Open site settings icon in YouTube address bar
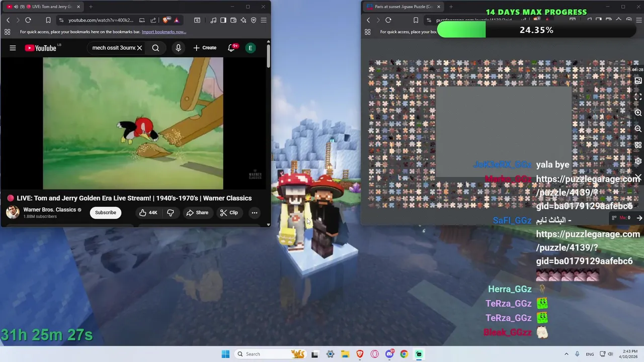 tap(61, 20)
